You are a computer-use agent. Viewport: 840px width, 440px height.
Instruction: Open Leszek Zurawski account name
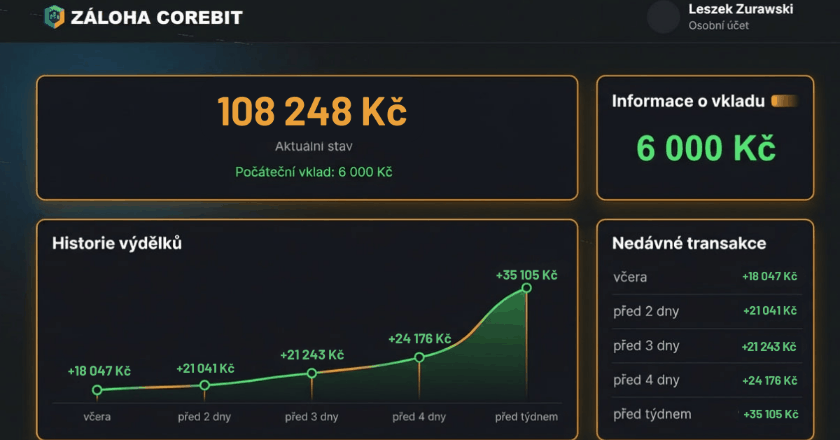(x=741, y=9)
